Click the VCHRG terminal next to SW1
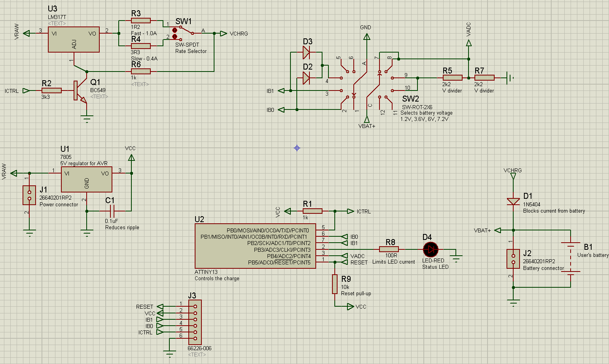Screen dimensions: 609x364 (x=224, y=34)
